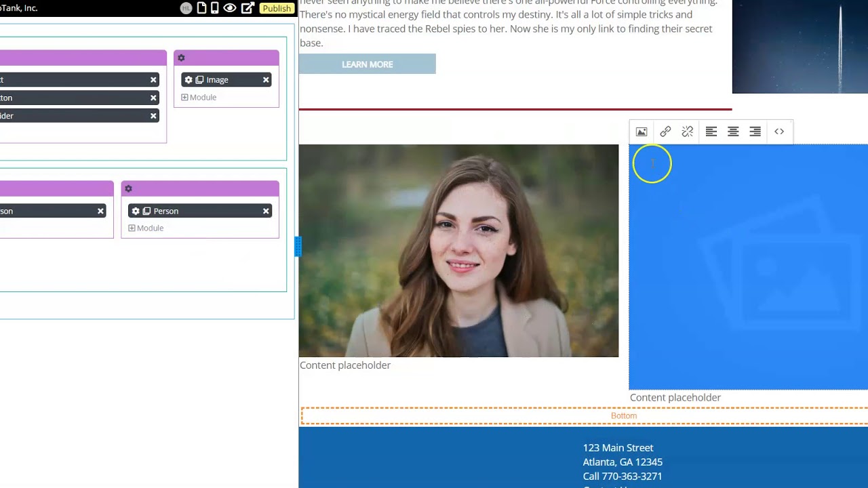Open column settings gear above Image module
This screenshot has width=868, height=488.
click(x=181, y=58)
